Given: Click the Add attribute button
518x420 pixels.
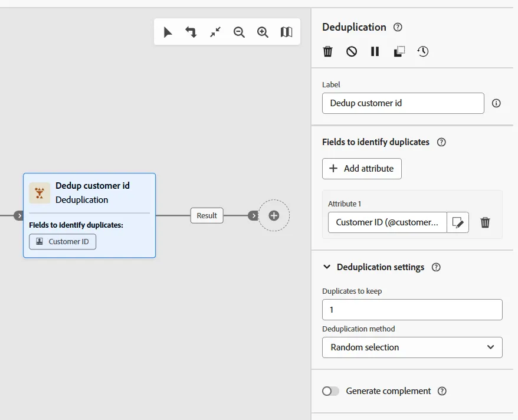Looking at the screenshot, I should [x=362, y=169].
